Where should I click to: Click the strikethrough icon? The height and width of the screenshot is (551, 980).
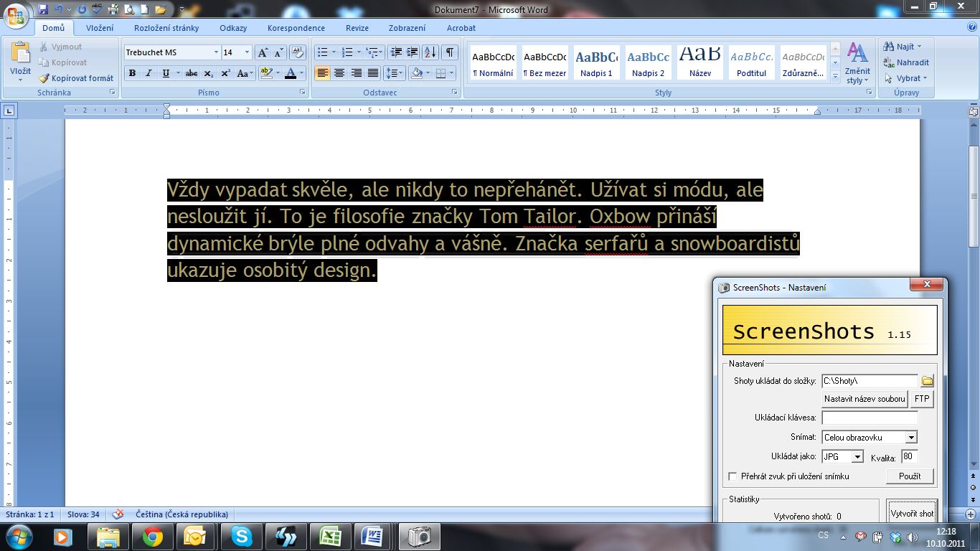coord(191,73)
